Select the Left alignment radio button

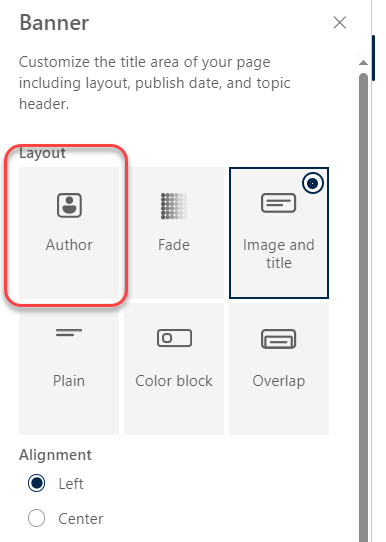click(x=36, y=483)
